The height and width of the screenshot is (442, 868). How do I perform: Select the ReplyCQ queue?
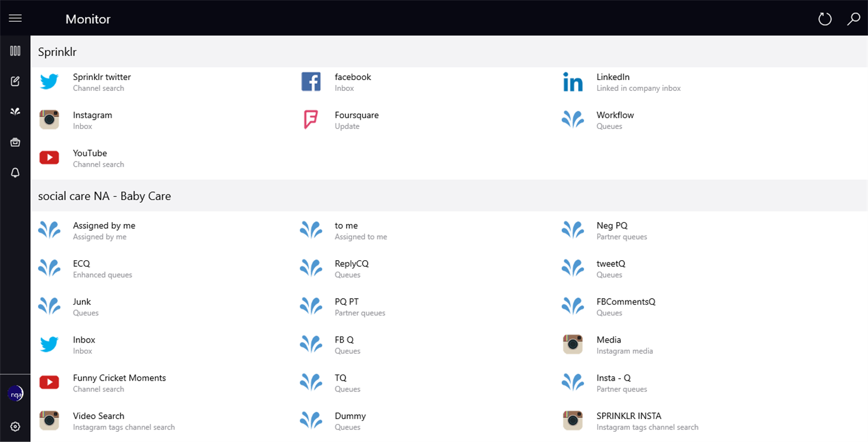pos(351,269)
